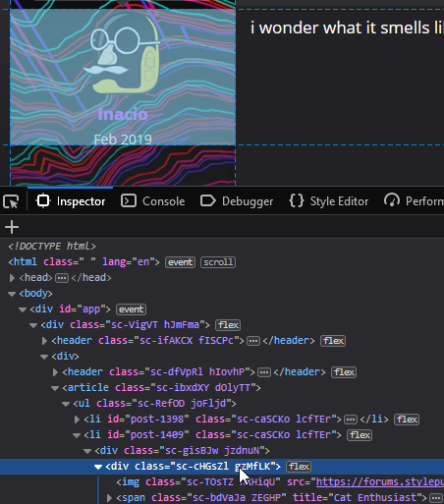Activate the element picker tool icon
444x504 pixels.
click(x=11, y=201)
